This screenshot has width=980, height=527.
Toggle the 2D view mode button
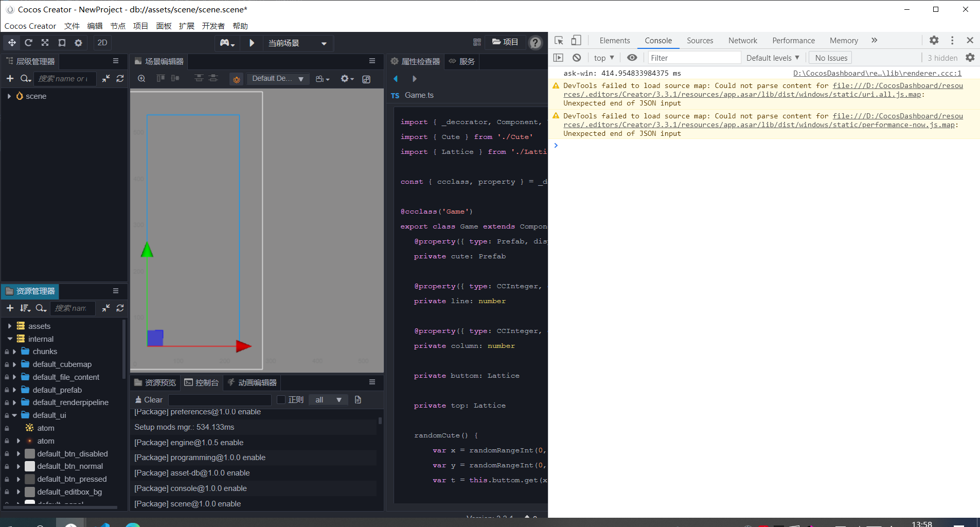(102, 43)
